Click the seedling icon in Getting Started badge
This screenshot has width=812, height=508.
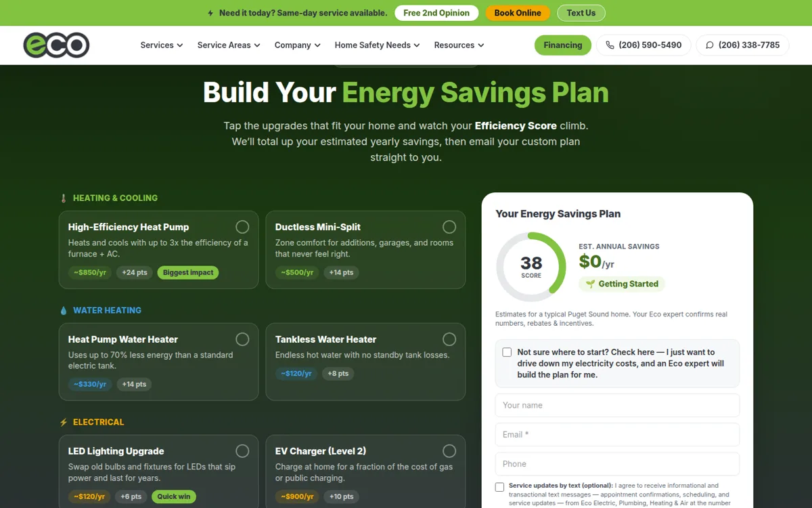(590, 284)
